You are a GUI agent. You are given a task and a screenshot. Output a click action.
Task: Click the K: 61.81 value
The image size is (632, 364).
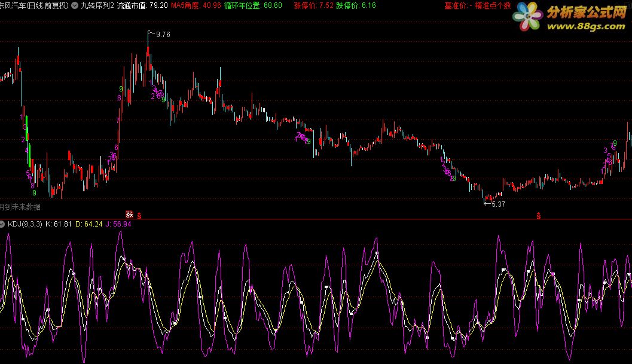(59, 224)
